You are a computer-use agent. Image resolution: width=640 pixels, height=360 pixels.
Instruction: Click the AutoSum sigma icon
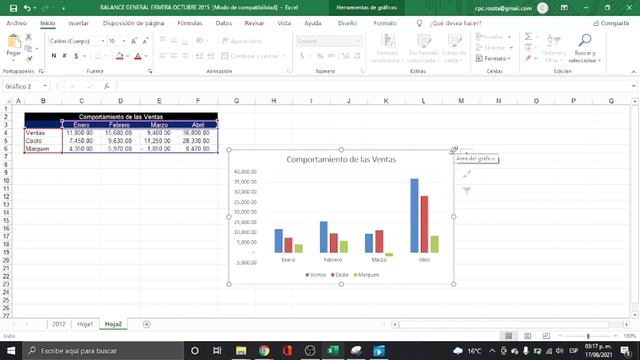point(528,37)
